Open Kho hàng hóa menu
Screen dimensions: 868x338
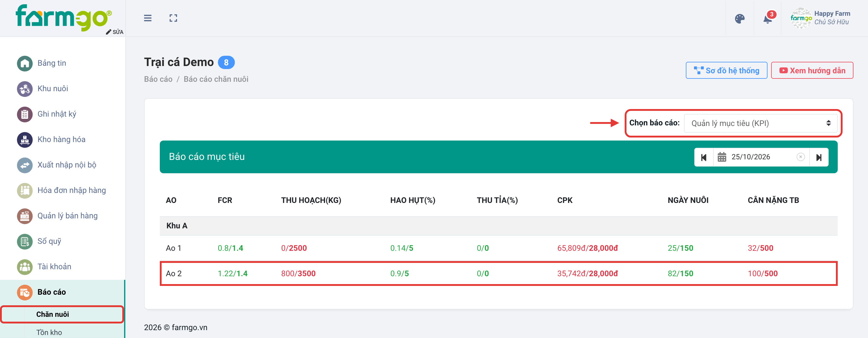(61, 139)
